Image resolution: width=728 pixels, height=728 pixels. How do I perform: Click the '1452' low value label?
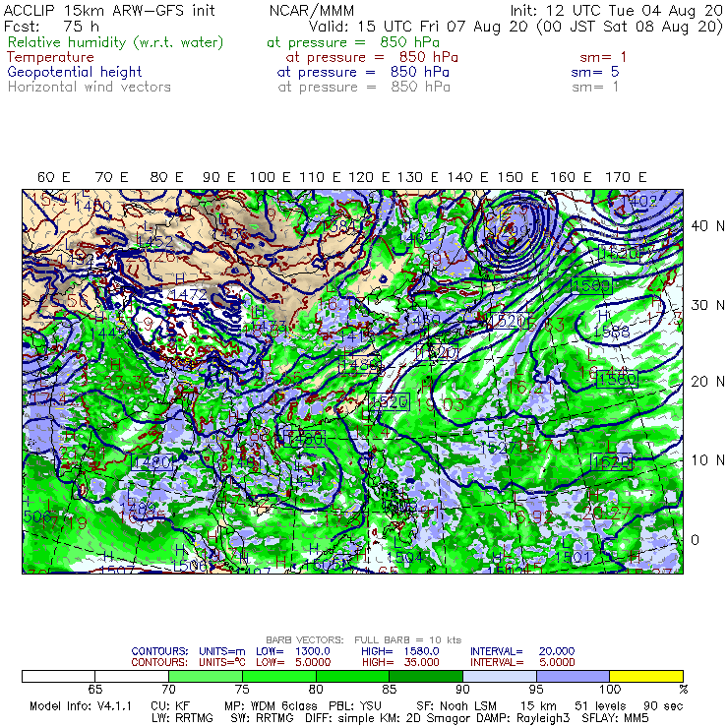coord(155,241)
